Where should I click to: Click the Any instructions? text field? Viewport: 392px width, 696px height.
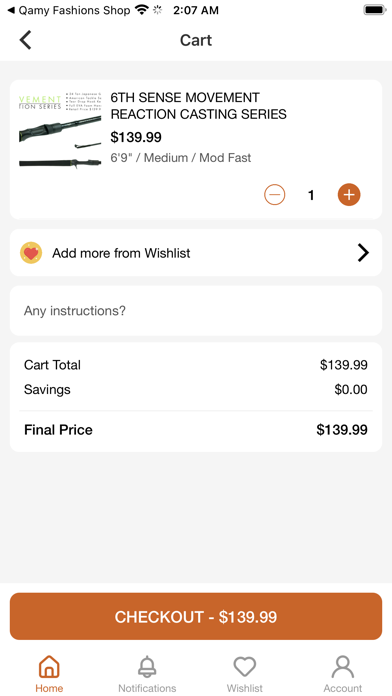pyautogui.click(x=196, y=311)
